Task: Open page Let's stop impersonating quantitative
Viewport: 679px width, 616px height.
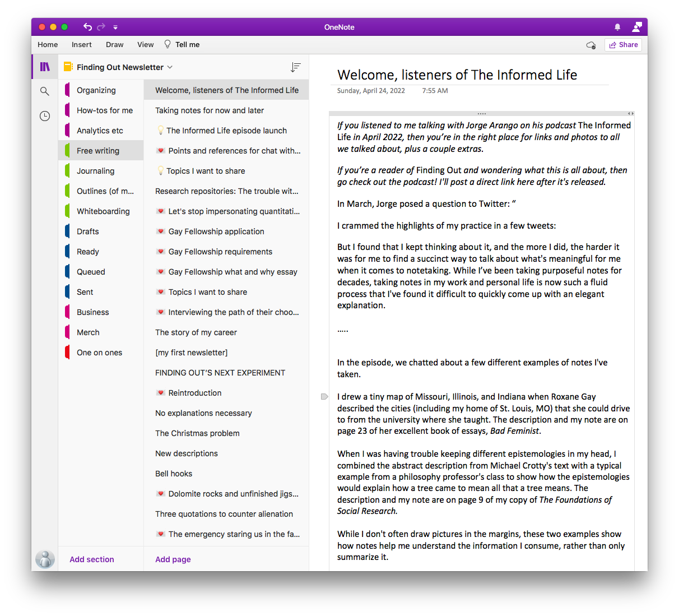Action: 226,211
